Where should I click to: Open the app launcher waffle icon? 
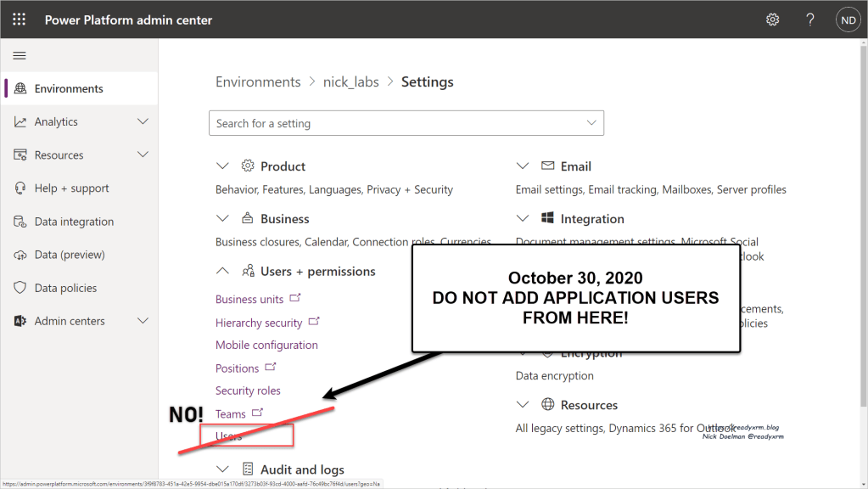20,20
